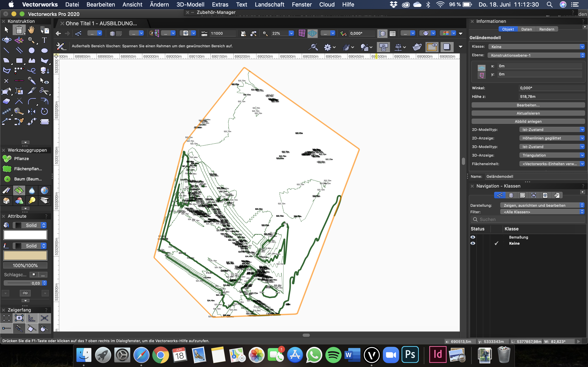
Task: Click the Aktualisieren button
Action: click(x=528, y=113)
